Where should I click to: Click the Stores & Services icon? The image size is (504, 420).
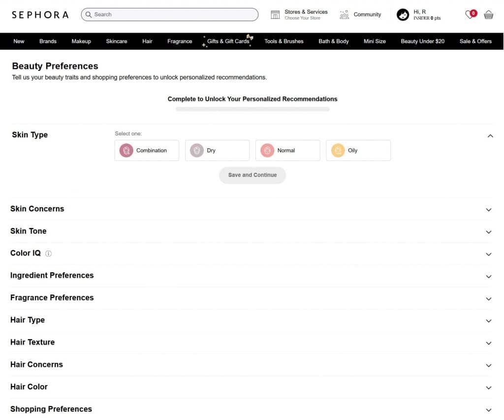[x=276, y=14]
